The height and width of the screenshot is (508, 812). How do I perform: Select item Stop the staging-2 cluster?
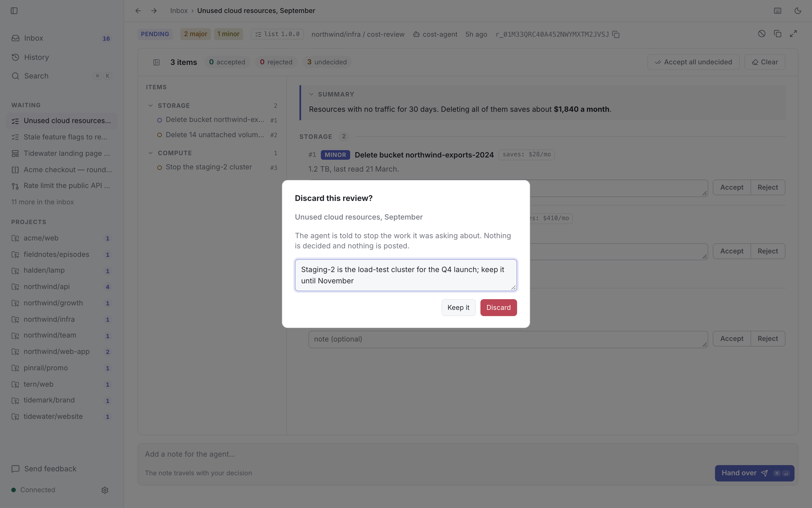coord(217,167)
